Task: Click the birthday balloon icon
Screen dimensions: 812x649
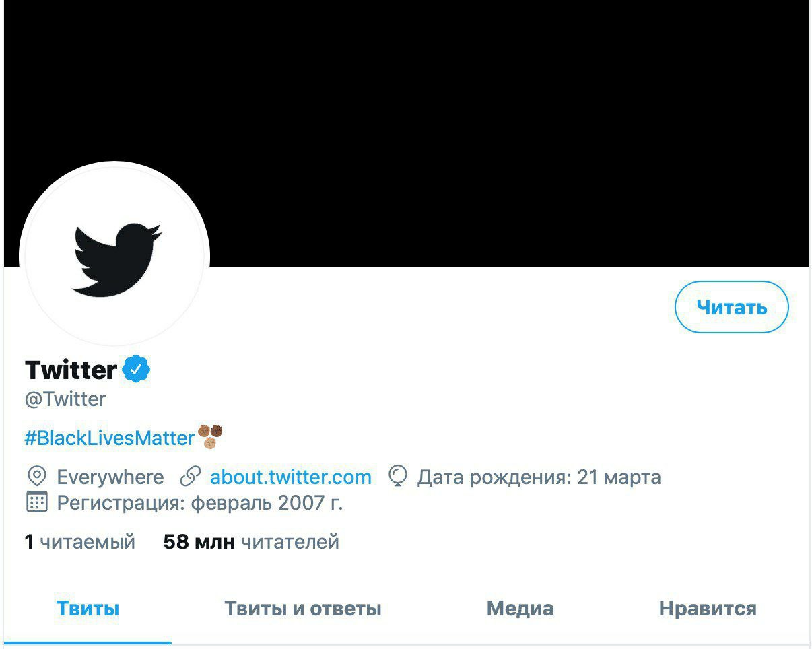Action: (398, 477)
